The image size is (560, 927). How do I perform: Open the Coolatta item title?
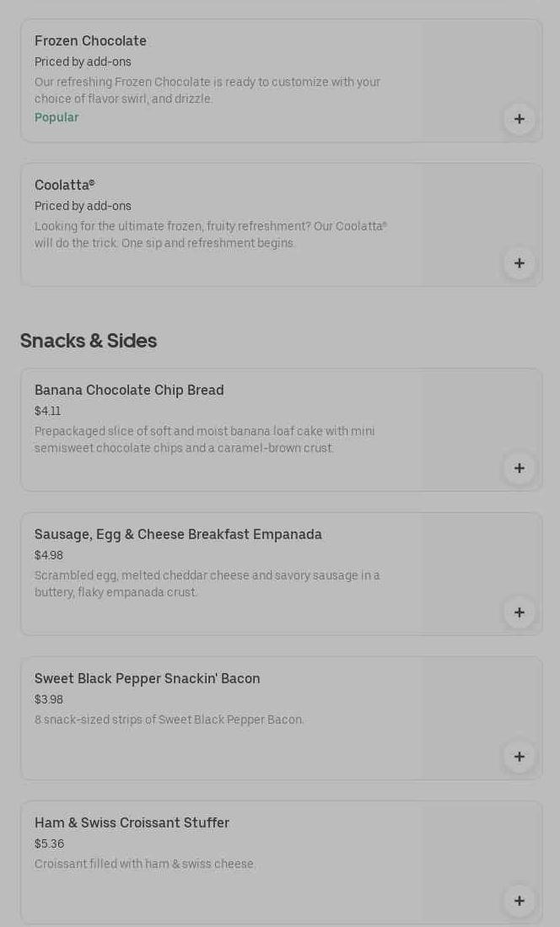click(64, 185)
